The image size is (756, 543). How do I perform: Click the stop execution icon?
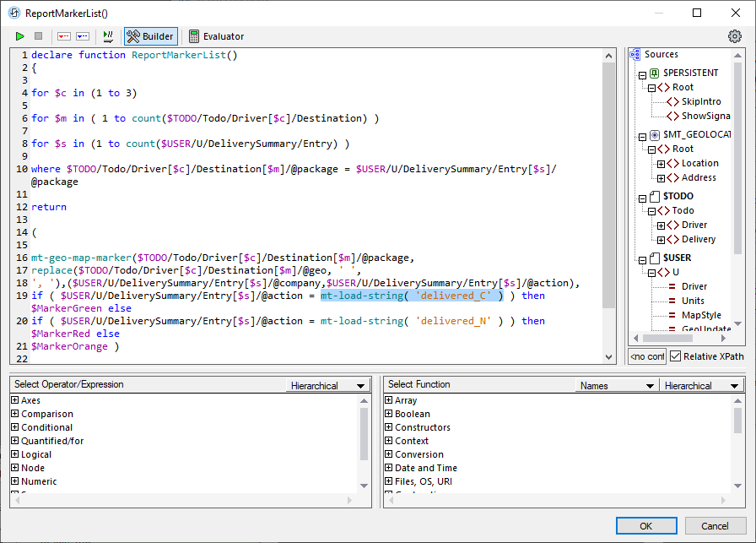(37, 36)
